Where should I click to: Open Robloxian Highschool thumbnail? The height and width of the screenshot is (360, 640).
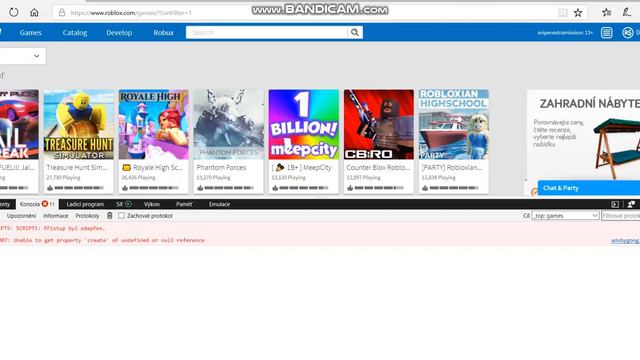454,124
